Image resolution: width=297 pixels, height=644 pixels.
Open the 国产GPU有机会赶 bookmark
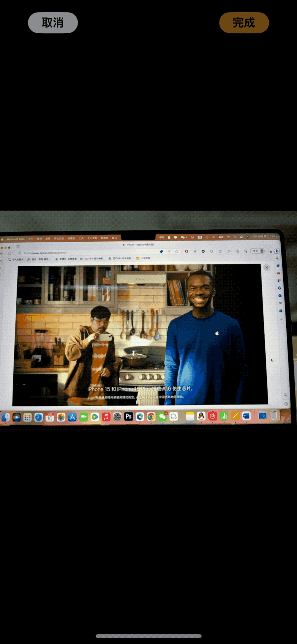(x=121, y=258)
